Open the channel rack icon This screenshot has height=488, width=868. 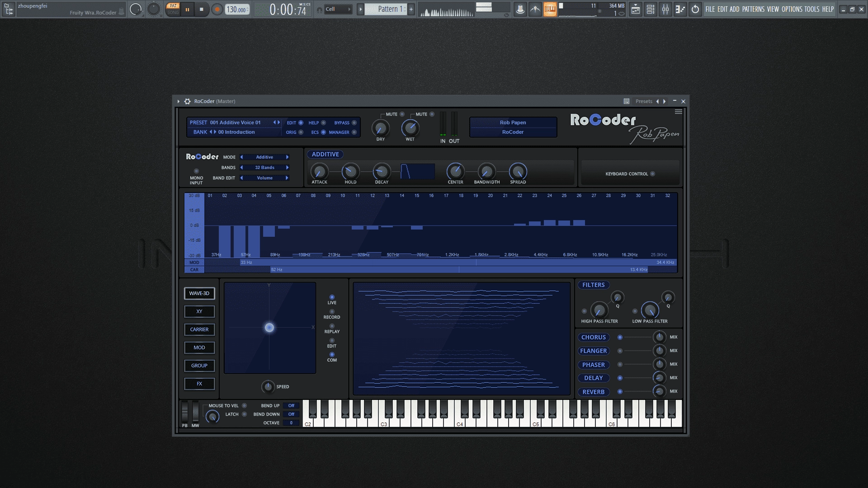click(x=651, y=9)
